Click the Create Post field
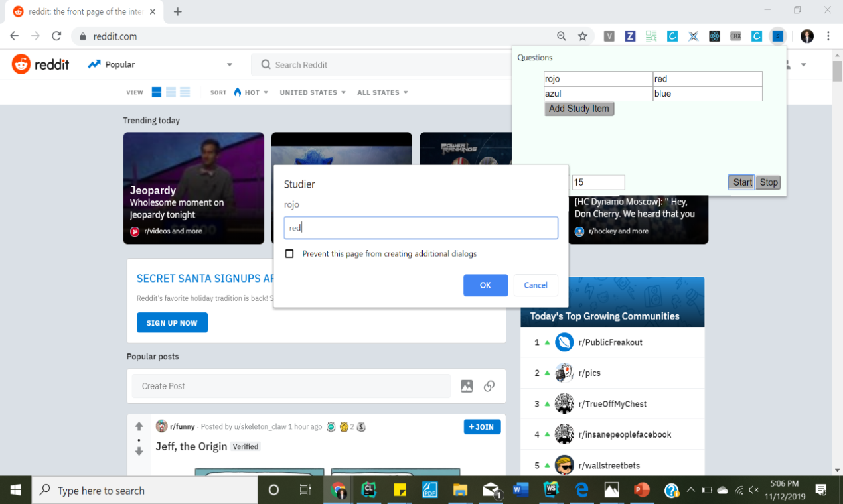This screenshot has width=843, height=504. 291,386
